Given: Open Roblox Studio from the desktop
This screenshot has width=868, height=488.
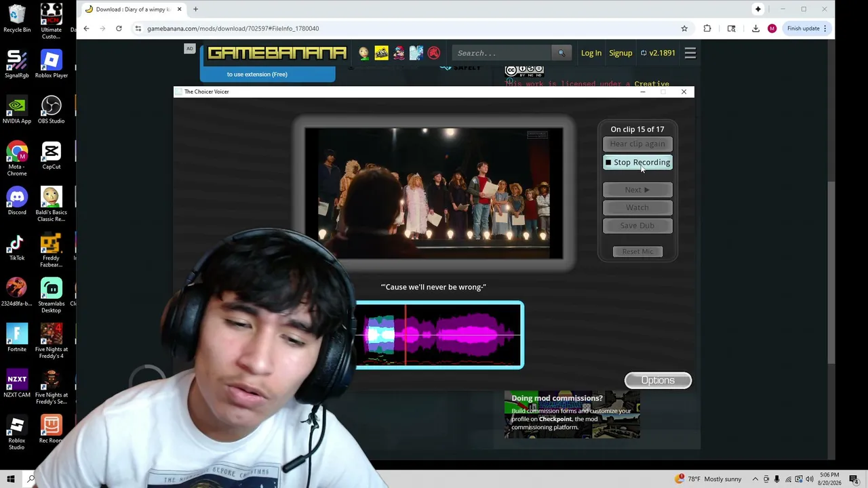Looking at the screenshot, I should pyautogui.click(x=17, y=432).
